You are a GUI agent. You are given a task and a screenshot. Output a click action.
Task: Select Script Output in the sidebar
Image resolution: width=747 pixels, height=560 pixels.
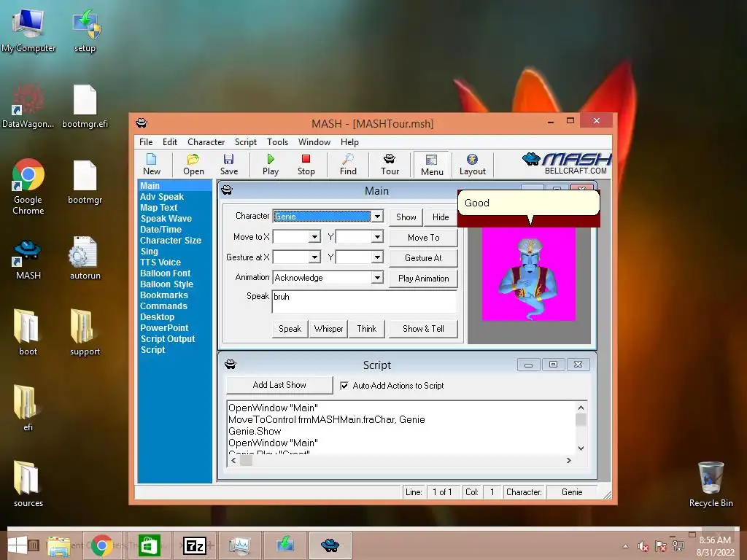click(167, 339)
